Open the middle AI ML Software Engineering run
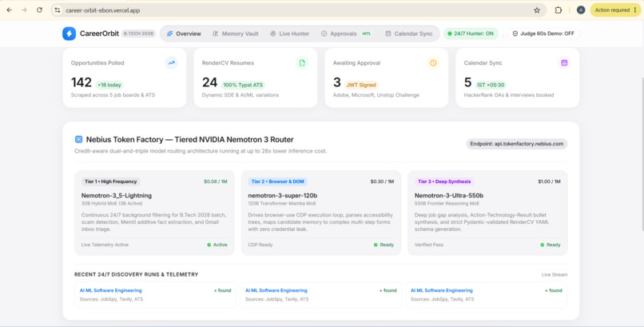Screen dimensions: 644x327 320,294
